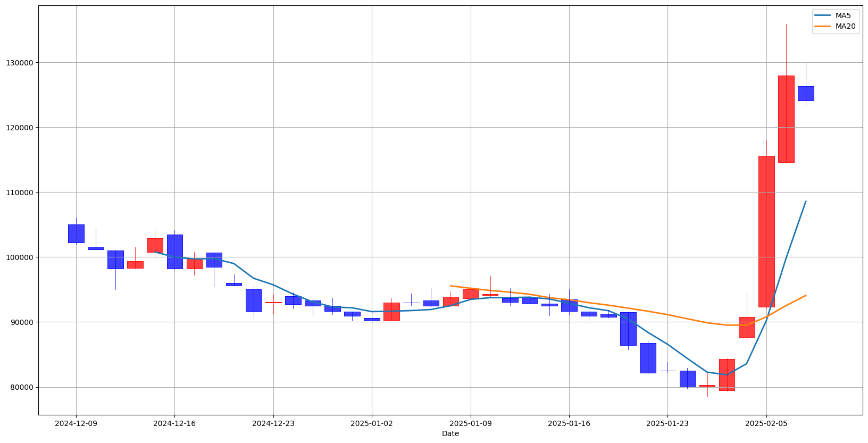The image size is (868, 443).
Task: Click the tall red candle at 2025-02-05
Action: pos(766,231)
